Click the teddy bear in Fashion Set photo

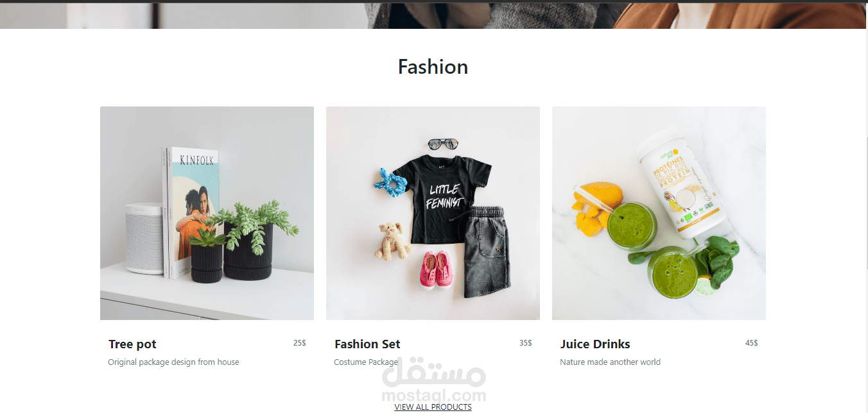[x=392, y=241]
